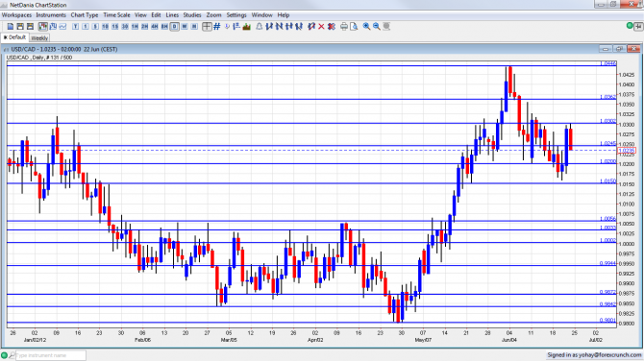The image size is (644, 361).
Task: Click the zoom out magnifier
Action: tap(376, 26)
